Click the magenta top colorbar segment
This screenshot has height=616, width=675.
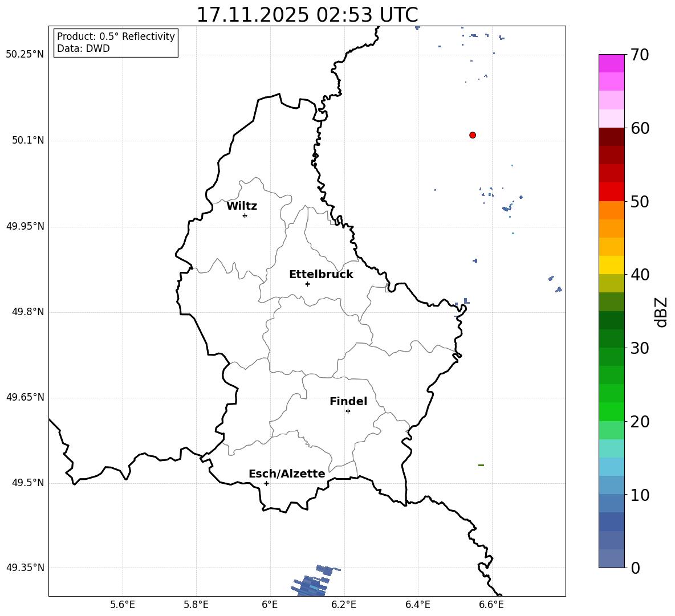[612, 63]
